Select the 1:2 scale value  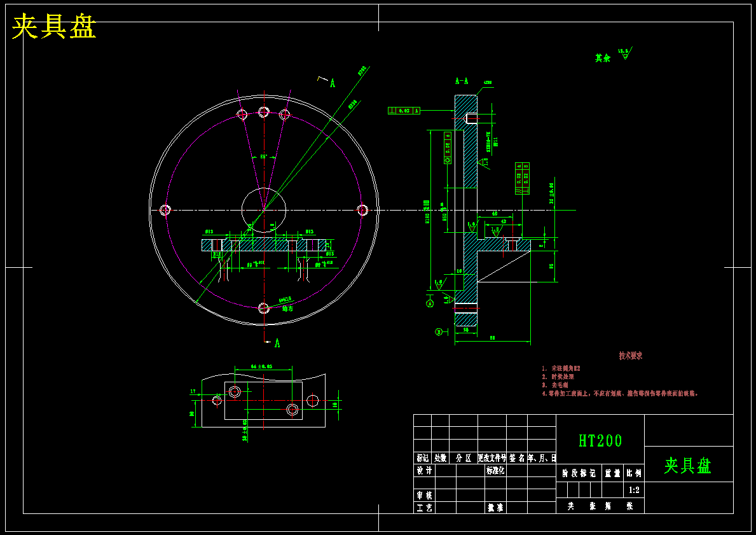click(x=634, y=490)
